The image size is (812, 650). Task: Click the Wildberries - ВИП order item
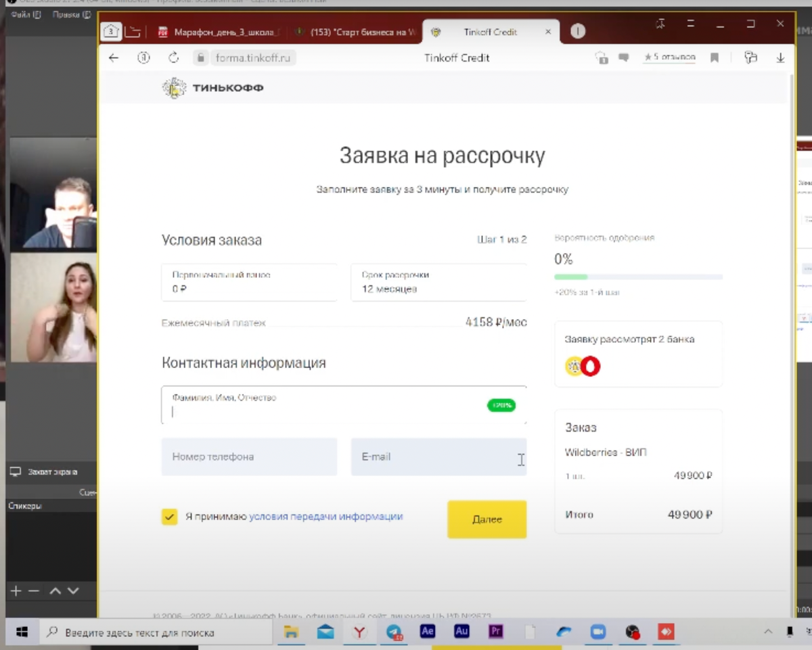606,452
